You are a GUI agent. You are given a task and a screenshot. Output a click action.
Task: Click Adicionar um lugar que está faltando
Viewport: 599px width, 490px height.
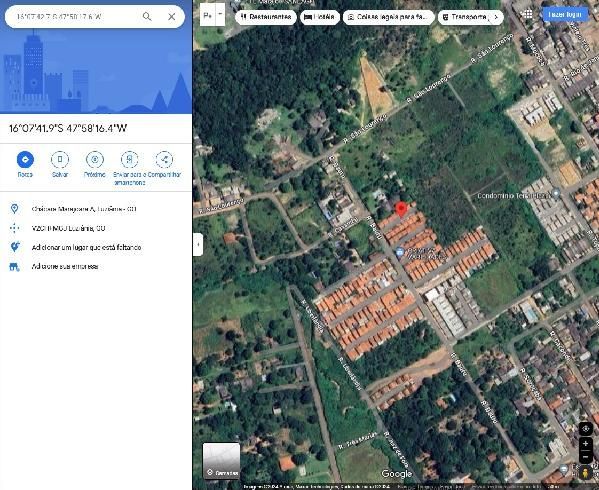click(86, 247)
